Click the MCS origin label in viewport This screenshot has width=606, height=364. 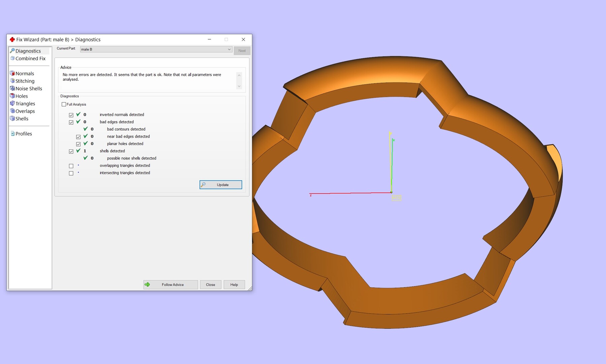[396, 198]
